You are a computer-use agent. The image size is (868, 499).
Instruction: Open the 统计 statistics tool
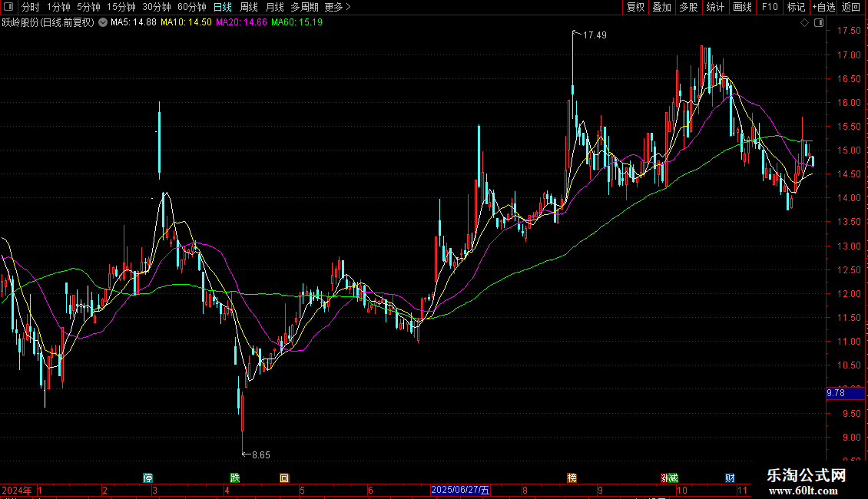[715, 7]
